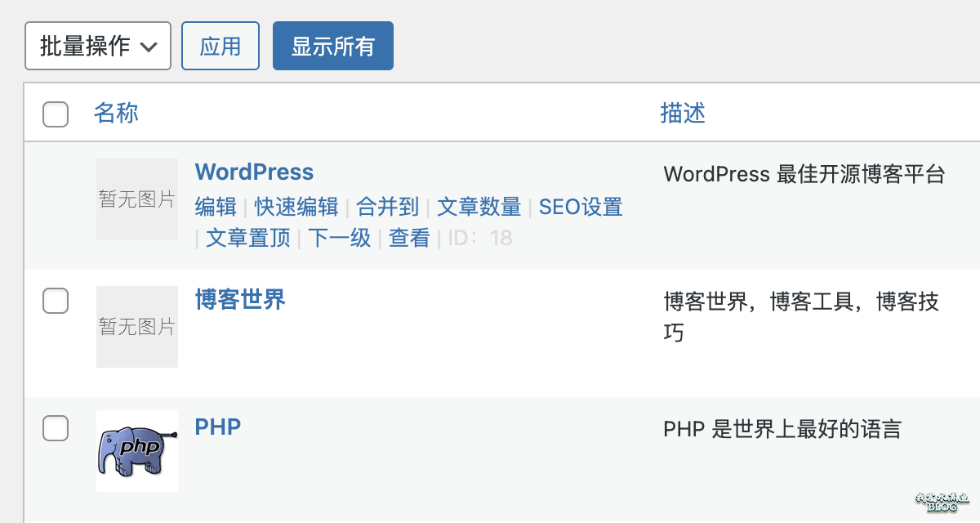Open the 博客世界 category name
Viewport: 980px width, 523px height.
click(239, 300)
